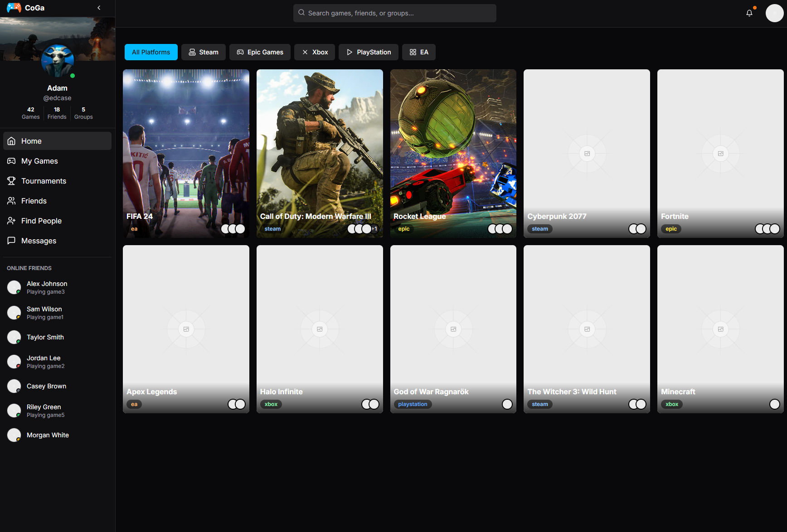The width and height of the screenshot is (787, 532).
Task: Filter games by Epic Games
Action: pyautogui.click(x=260, y=52)
